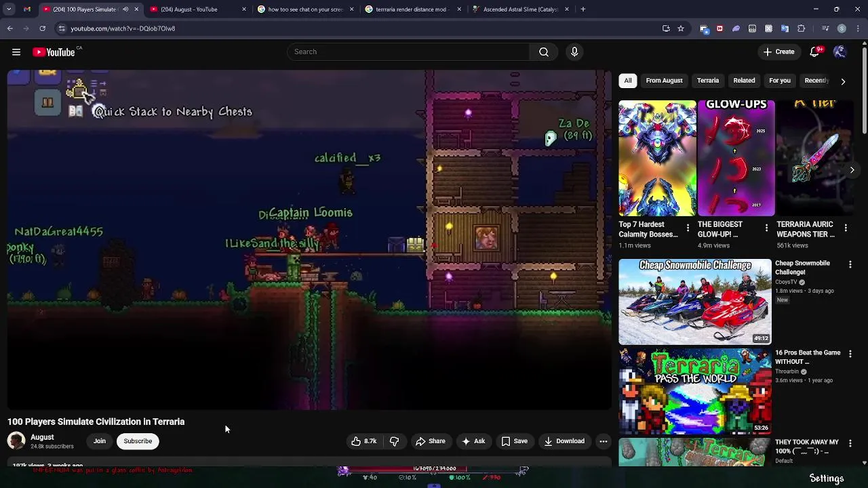Click the search magnifier button
The image size is (868, 488).
point(544,52)
